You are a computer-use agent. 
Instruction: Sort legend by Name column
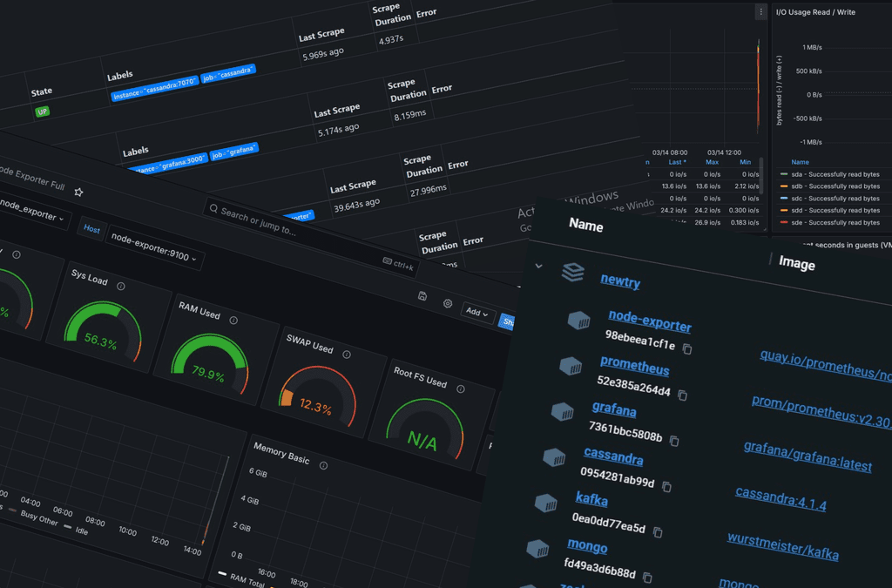800,162
